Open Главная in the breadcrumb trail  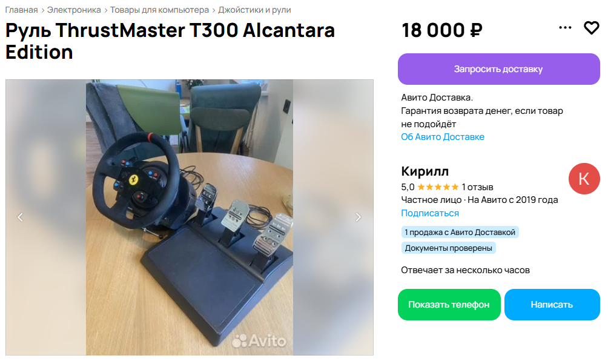pyautogui.click(x=21, y=10)
